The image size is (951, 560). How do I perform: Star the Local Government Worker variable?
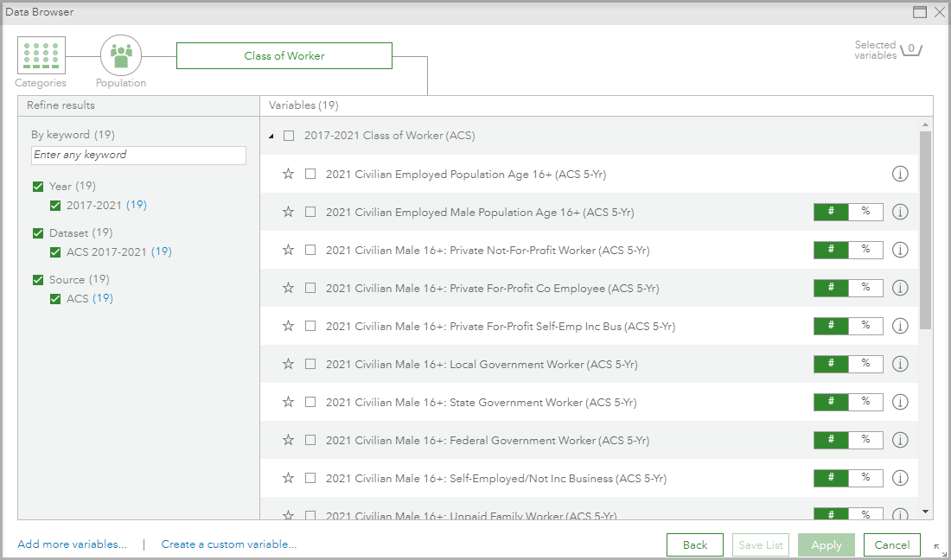(288, 364)
